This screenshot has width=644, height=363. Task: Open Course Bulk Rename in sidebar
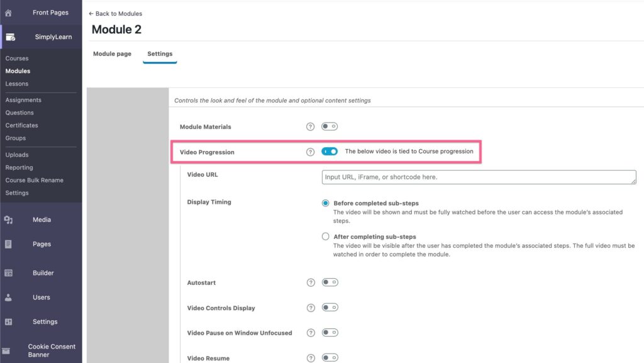point(34,180)
